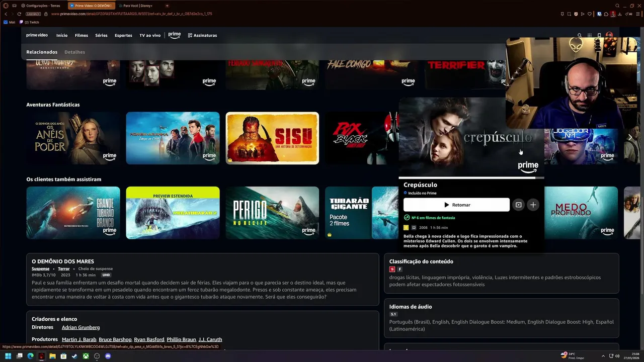Select Relacionados tab
The height and width of the screenshot is (362, 644).
click(42, 52)
